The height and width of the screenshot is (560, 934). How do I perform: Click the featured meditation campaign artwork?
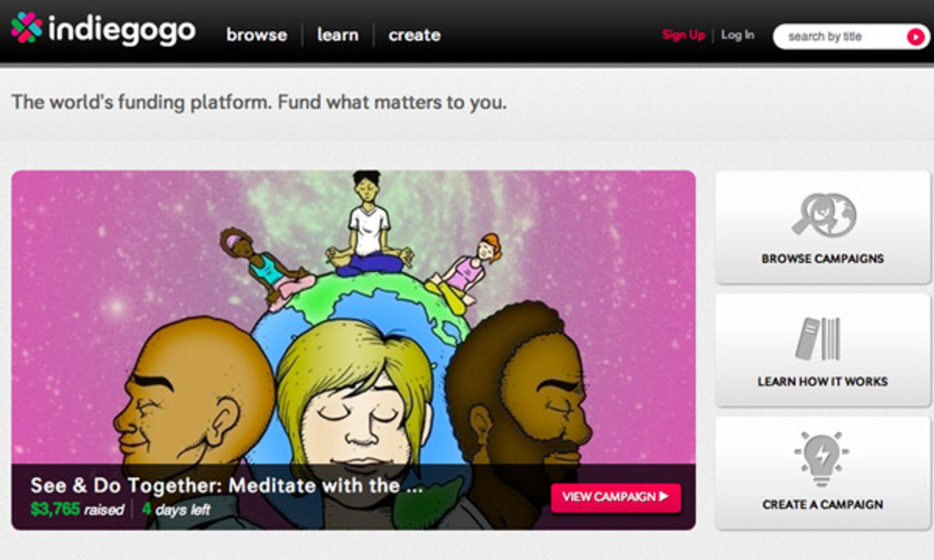[x=354, y=317]
